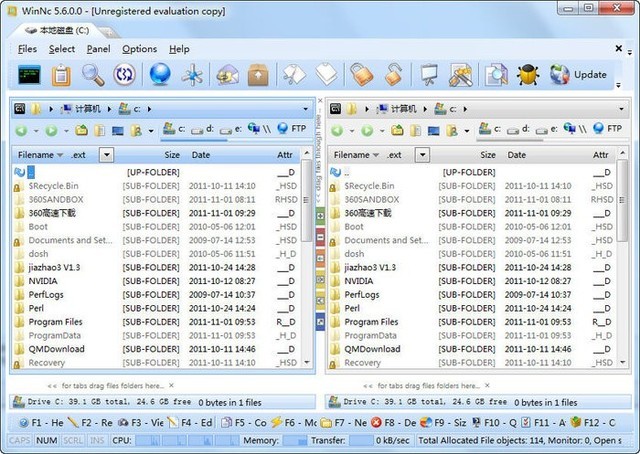Expand left panel forward-history arrow dropdown
The width and height of the screenshot is (640, 454).
[66, 131]
